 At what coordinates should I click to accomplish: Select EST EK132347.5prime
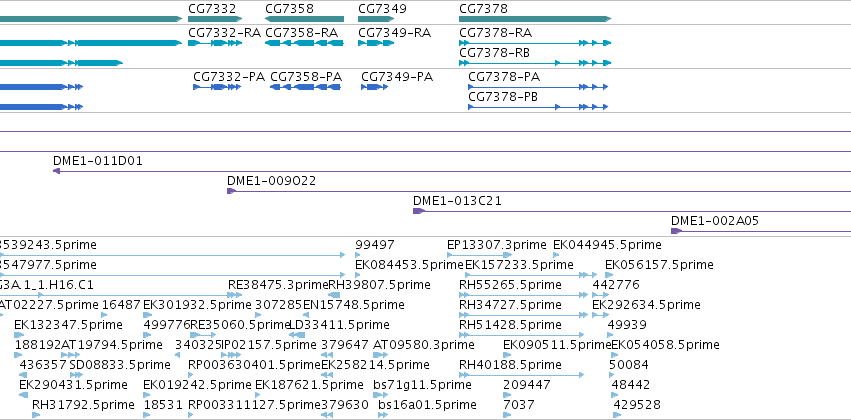pyautogui.click(x=68, y=325)
